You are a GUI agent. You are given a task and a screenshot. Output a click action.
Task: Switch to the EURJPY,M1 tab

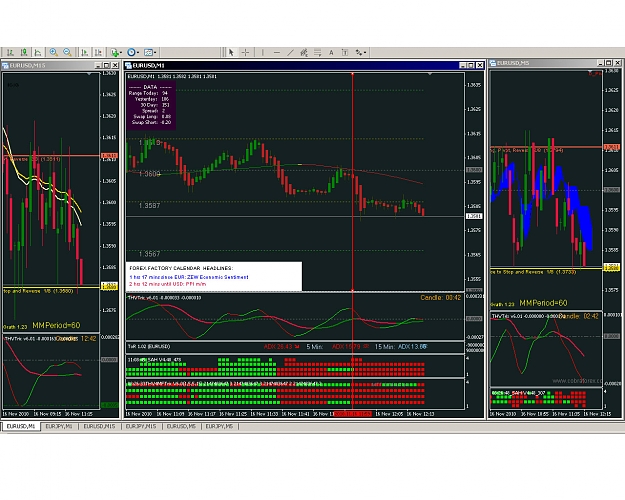[x=59, y=427]
